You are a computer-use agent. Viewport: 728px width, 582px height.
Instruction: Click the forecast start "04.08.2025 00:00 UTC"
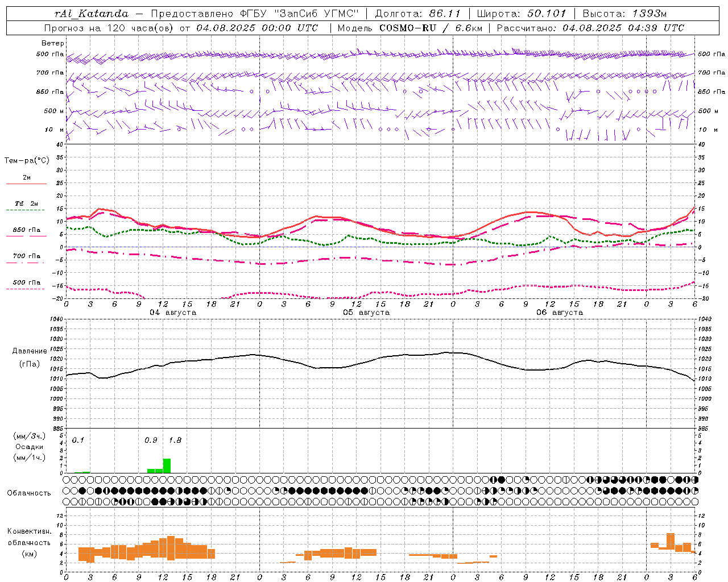[x=257, y=28]
